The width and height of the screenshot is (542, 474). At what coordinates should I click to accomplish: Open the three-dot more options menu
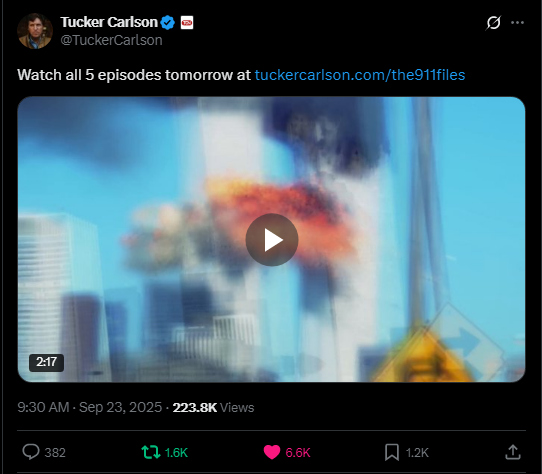517,23
